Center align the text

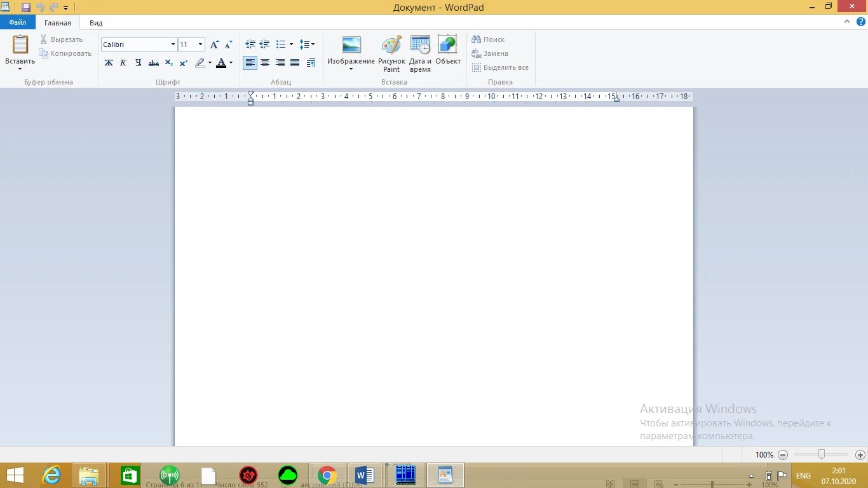click(265, 63)
